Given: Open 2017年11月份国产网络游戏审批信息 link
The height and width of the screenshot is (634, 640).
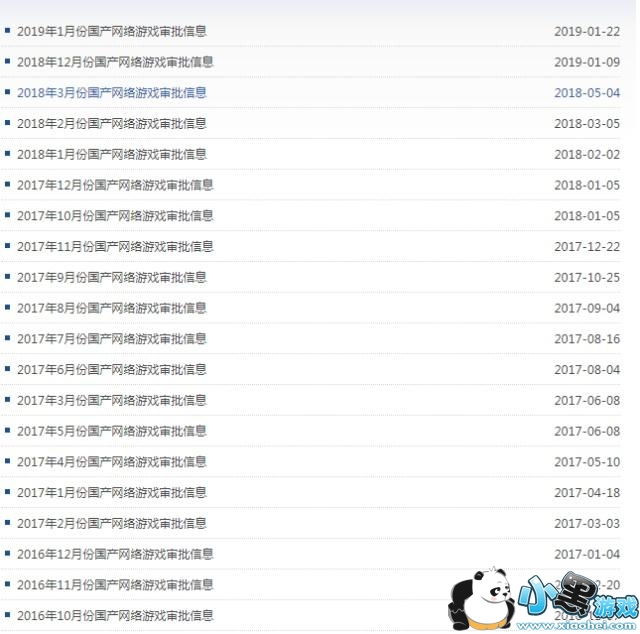Looking at the screenshot, I should (115, 247).
